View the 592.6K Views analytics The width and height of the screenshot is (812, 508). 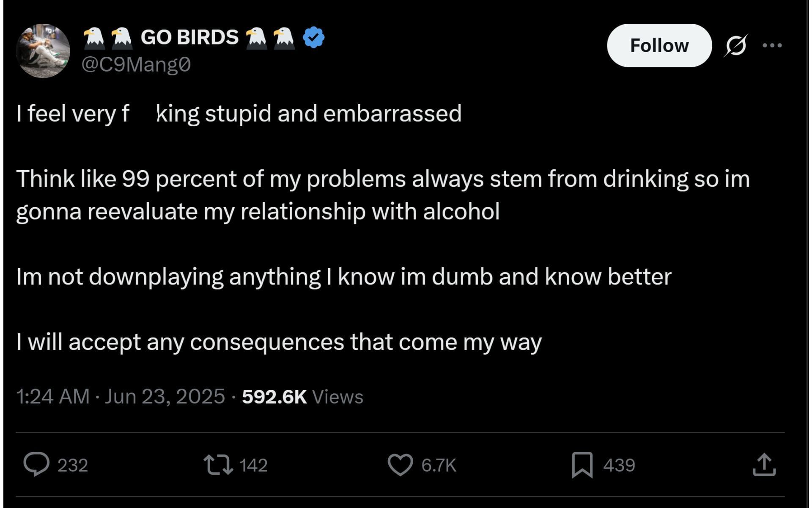pyautogui.click(x=302, y=397)
